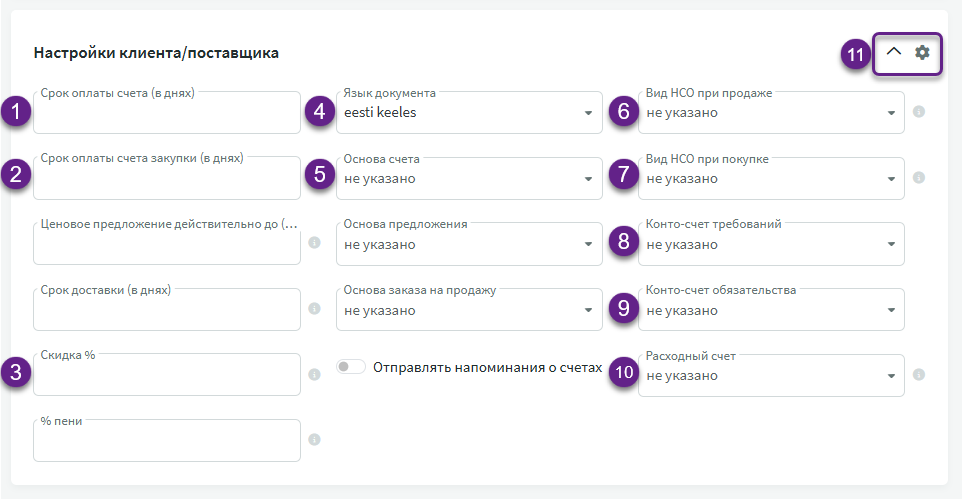Click the settings gear icon in panel header

tap(922, 52)
